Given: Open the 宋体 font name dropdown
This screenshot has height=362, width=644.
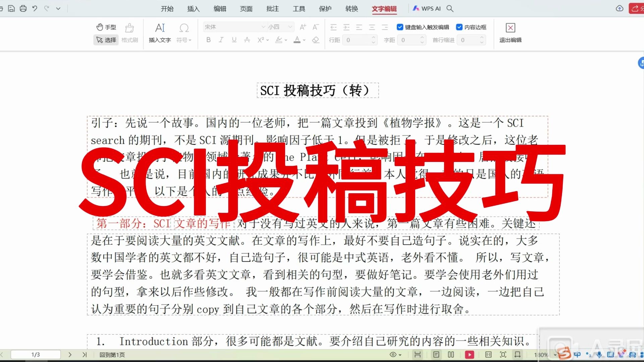Looking at the screenshot, I should [x=234, y=27].
